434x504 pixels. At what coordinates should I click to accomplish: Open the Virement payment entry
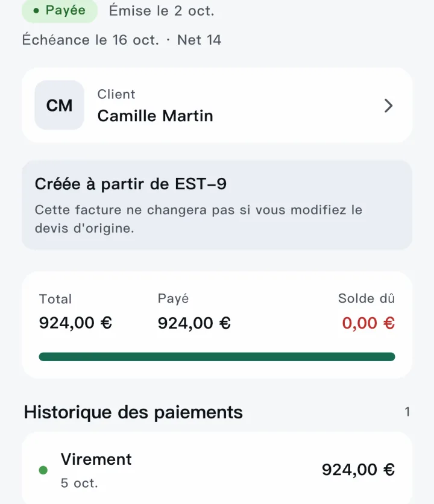click(217, 469)
